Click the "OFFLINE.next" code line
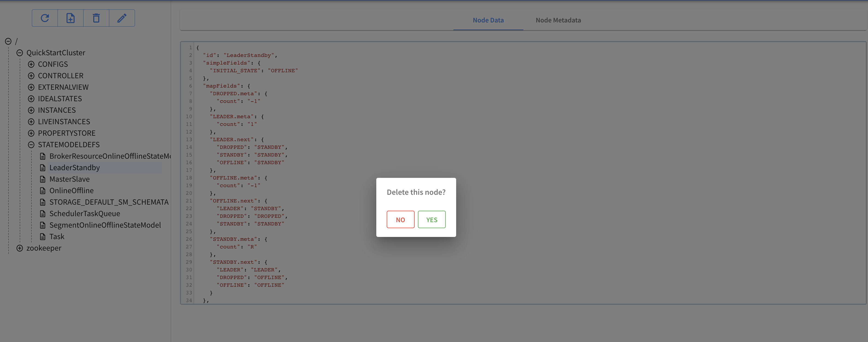This screenshot has width=868, height=342. 238,201
